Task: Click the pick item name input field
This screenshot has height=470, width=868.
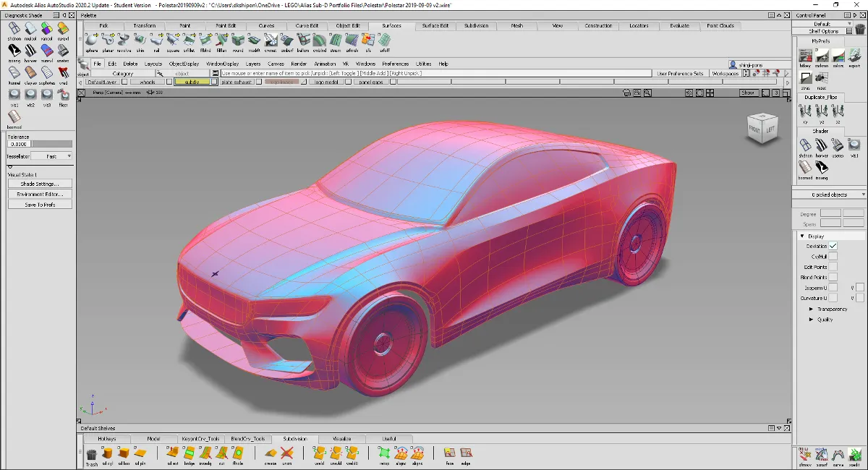Action: pyautogui.click(x=434, y=74)
